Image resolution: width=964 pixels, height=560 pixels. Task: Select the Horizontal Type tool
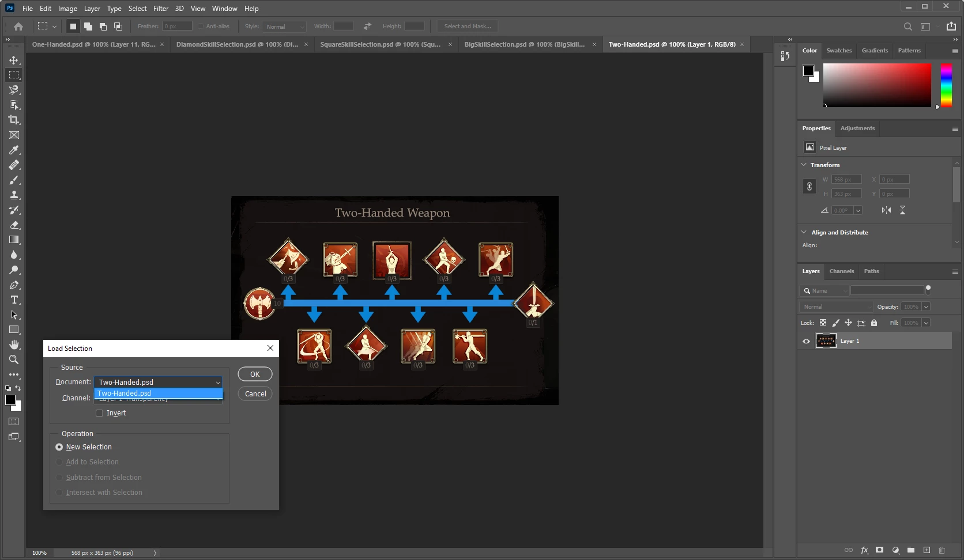[x=14, y=300]
